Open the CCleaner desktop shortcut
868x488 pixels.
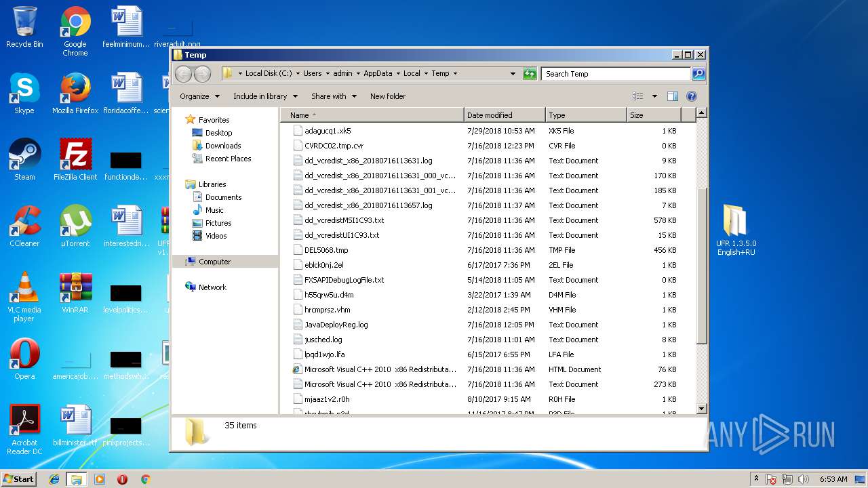tap(24, 226)
